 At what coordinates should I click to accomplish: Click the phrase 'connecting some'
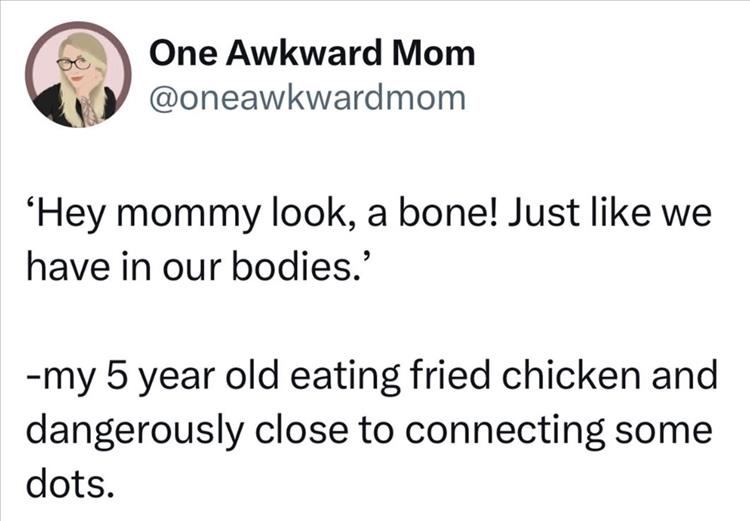point(570,430)
